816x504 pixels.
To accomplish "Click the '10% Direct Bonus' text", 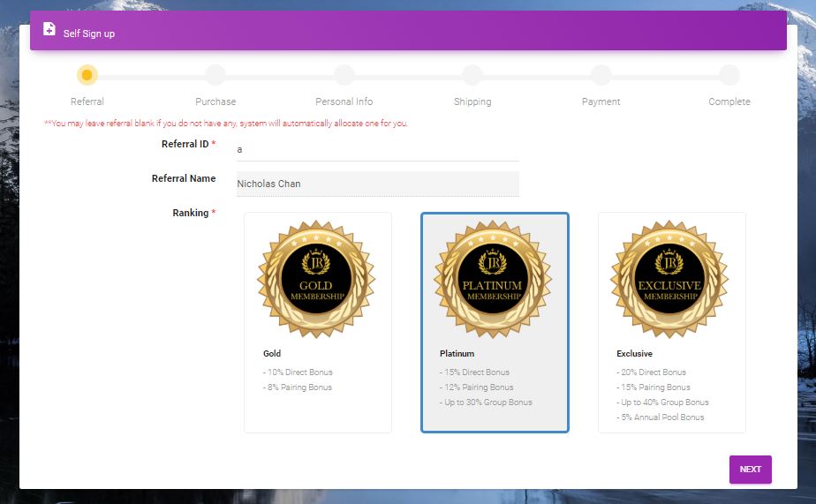I will (298, 372).
